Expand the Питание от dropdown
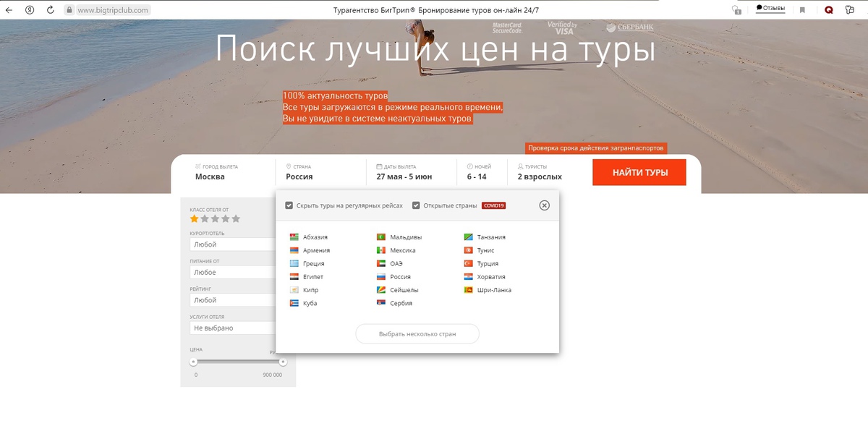 [231, 273]
